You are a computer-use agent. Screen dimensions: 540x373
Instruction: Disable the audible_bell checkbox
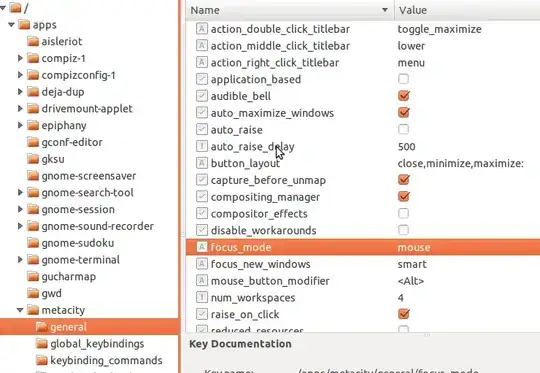click(x=404, y=96)
